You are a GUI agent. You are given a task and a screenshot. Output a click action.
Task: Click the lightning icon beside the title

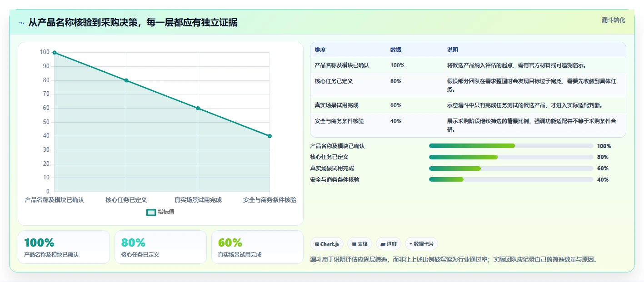tap(21, 23)
